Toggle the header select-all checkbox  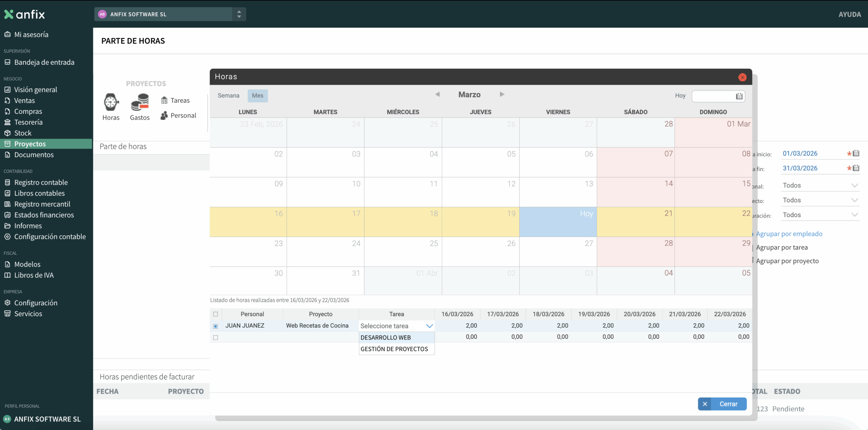[216, 314]
